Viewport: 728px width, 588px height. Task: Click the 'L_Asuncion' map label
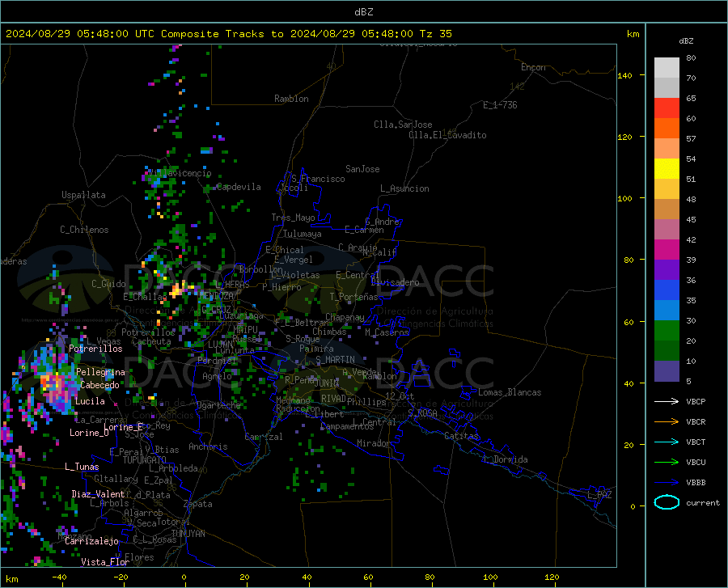click(x=404, y=188)
